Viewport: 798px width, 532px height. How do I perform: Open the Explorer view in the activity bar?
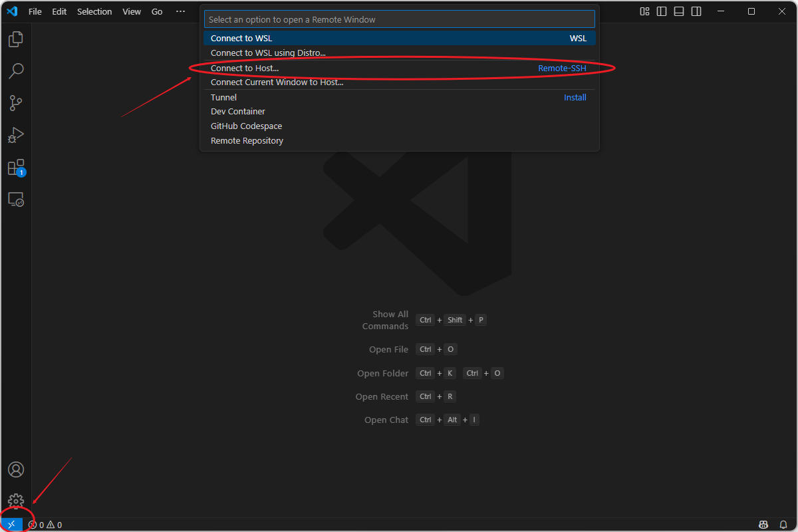click(16, 39)
